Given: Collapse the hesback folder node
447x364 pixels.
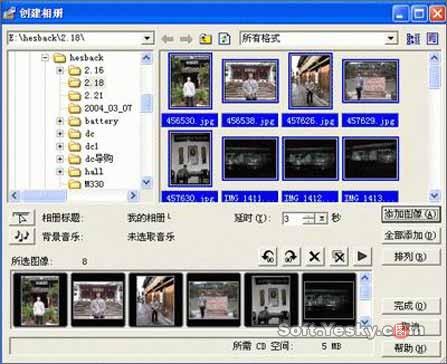Looking at the screenshot, I should point(45,58).
